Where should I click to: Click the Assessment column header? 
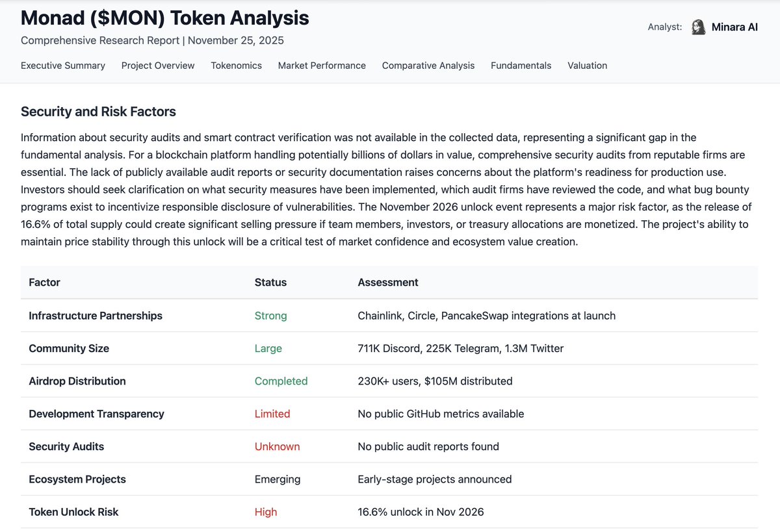click(388, 283)
